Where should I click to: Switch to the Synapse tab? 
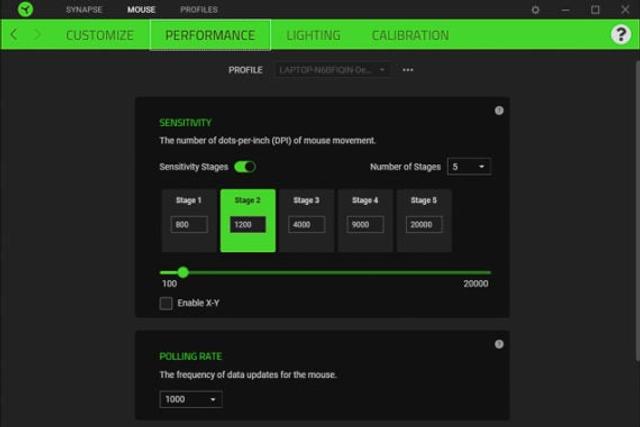click(x=84, y=9)
